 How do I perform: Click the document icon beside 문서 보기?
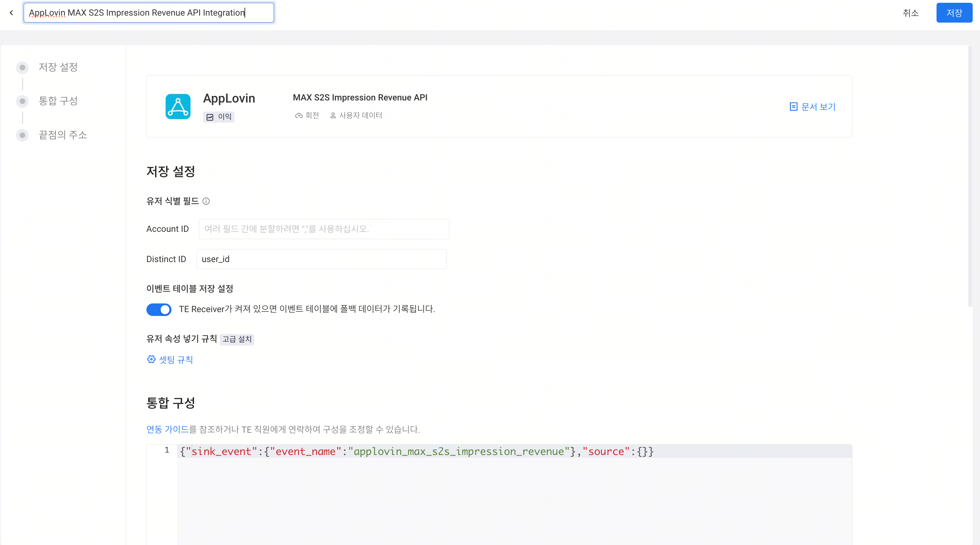pyautogui.click(x=793, y=107)
